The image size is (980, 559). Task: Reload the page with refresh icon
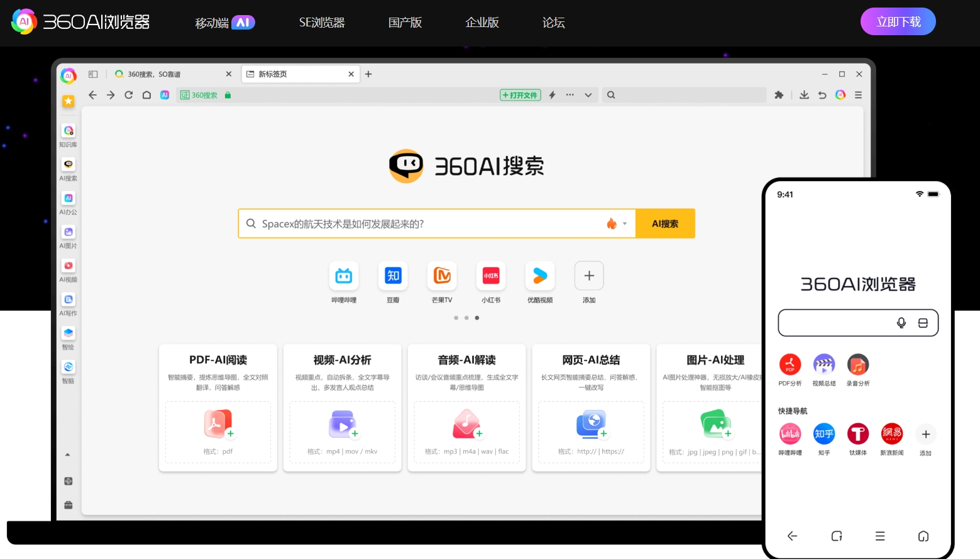[x=129, y=95]
